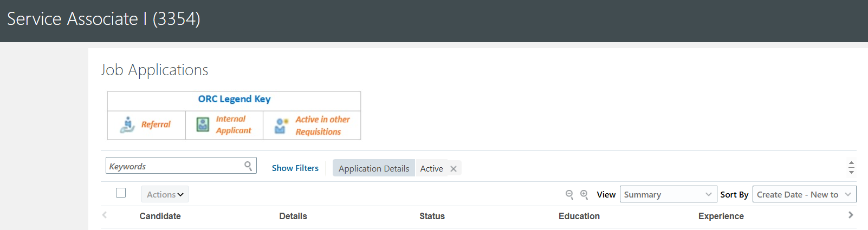Click the ORC Legend Key title
The width and height of the screenshot is (868, 230).
click(x=234, y=99)
